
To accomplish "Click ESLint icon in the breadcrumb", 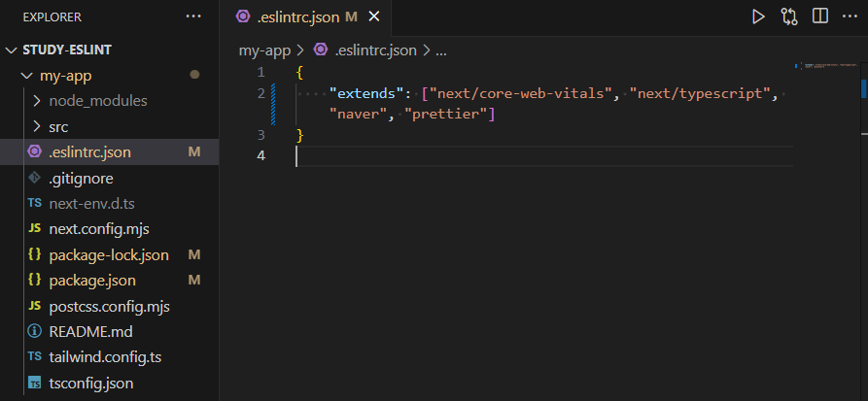I will 321,50.
